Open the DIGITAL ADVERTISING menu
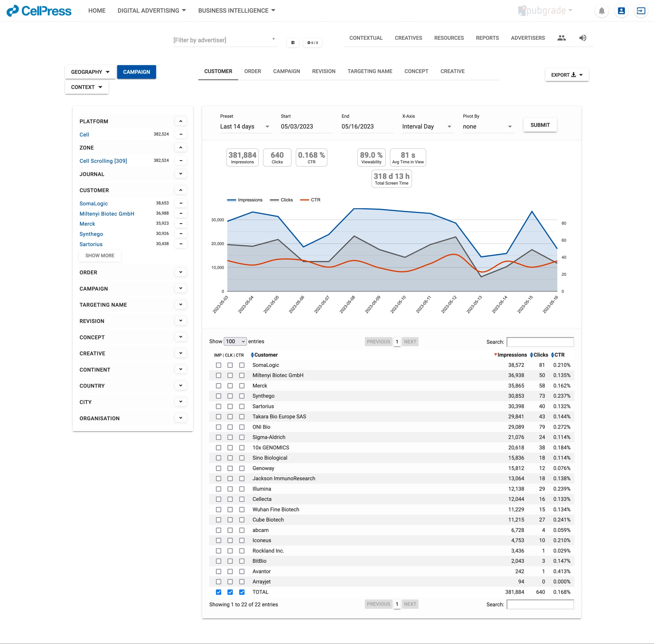The width and height of the screenshot is (654, 644). point(152,11)
